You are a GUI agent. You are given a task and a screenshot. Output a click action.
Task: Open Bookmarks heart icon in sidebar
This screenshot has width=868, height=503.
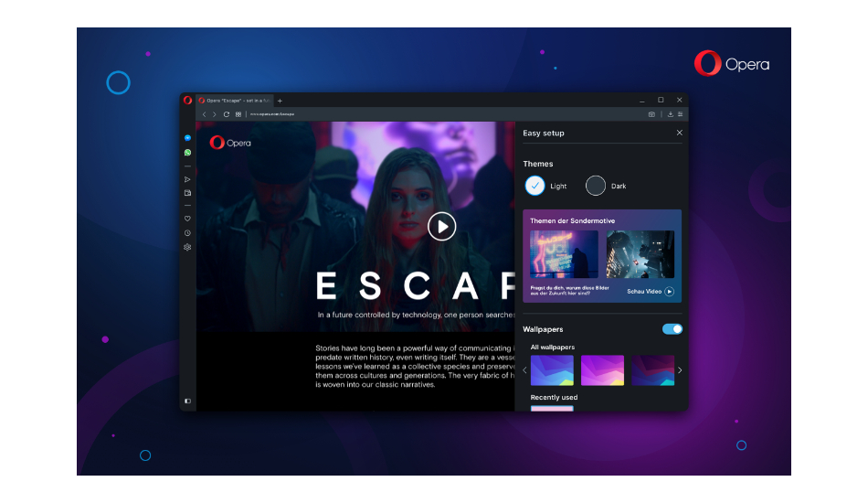pyautogui.click(x=187, y=219)
